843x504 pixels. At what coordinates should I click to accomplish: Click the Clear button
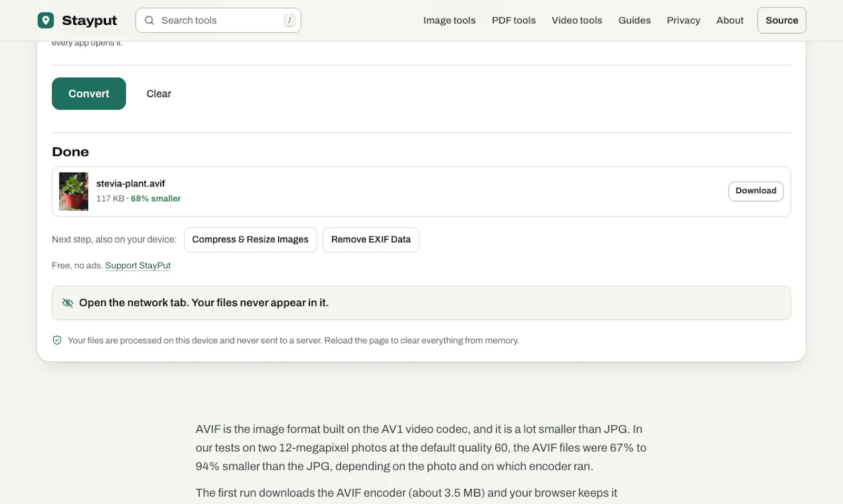(x=159, y=94)
